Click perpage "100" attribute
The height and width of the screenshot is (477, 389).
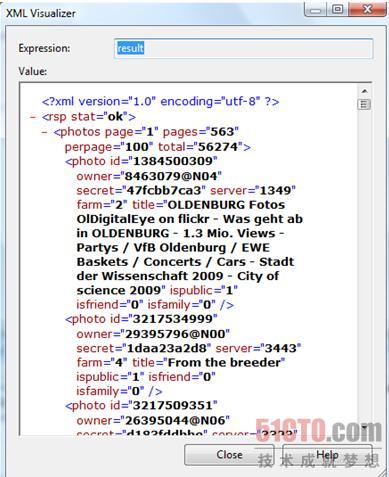pyautogui.click(x=109, y=147)
